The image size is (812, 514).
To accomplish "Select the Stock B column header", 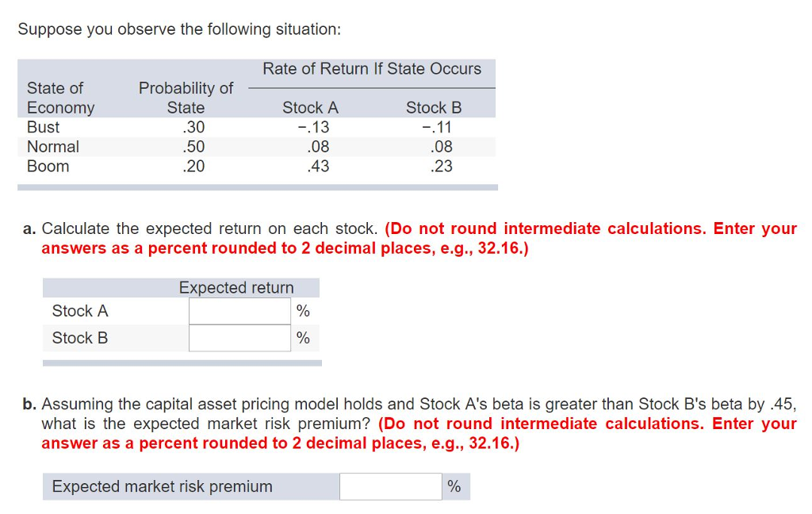I will pos(433,107).
